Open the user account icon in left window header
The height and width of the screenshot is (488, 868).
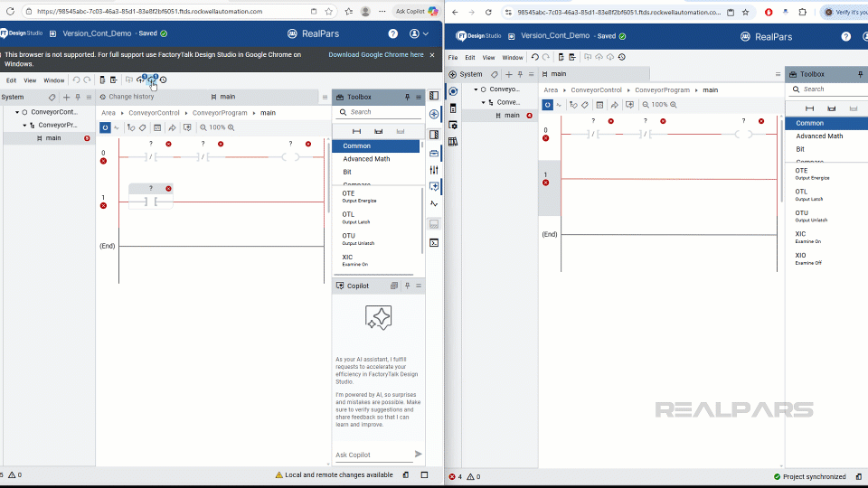(x=414, y=33)
